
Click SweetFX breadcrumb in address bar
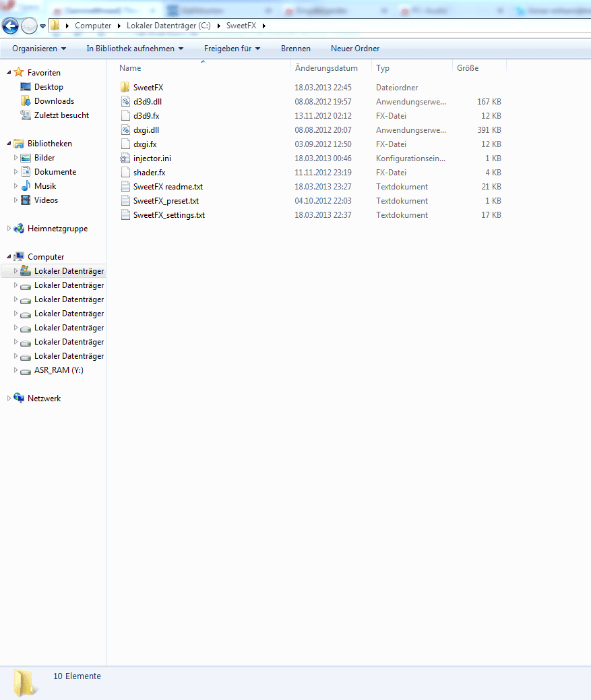(241, 26)
